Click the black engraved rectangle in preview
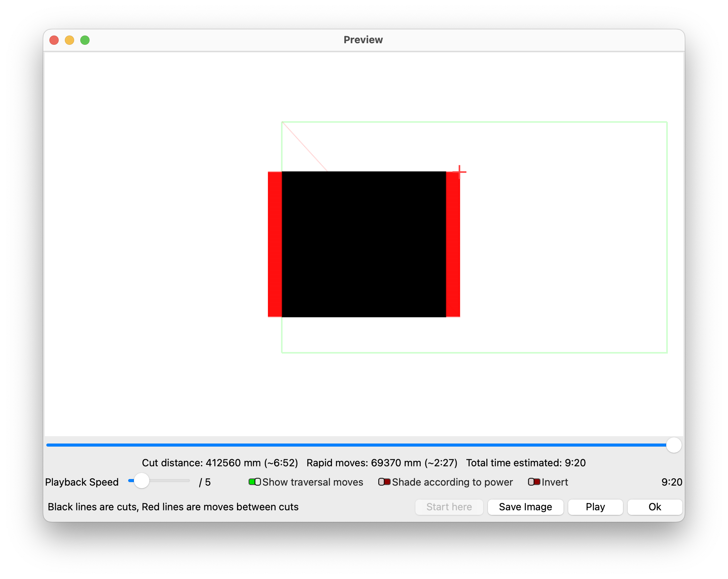This screenshot has height=579, width=728. [364, 244]
